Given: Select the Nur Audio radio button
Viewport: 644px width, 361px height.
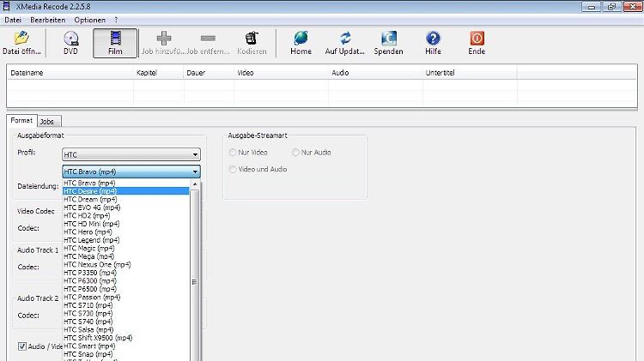Looking at the screenshot, I should (x=295, y=152).
